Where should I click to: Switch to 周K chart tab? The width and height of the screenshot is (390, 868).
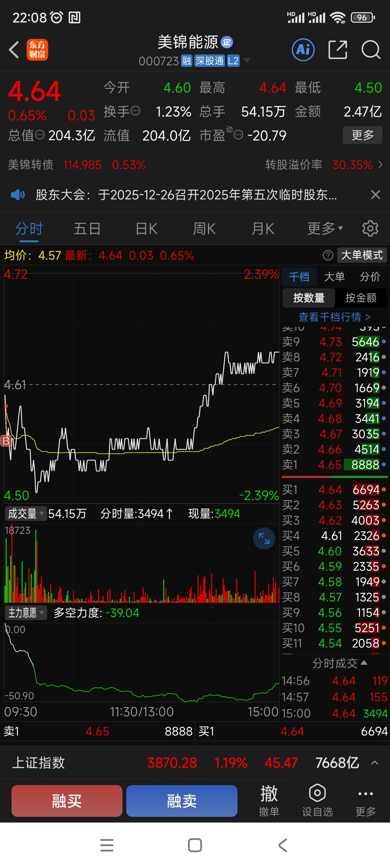(x=204, y=229)
